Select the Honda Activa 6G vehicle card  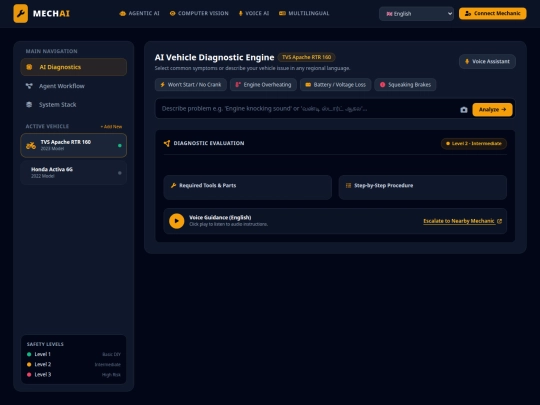click(74, 173)
